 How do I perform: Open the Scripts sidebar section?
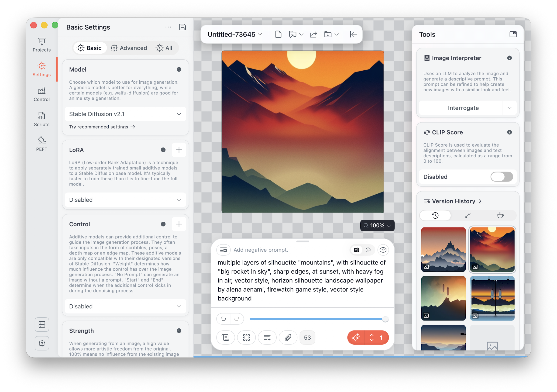[42, 119]
